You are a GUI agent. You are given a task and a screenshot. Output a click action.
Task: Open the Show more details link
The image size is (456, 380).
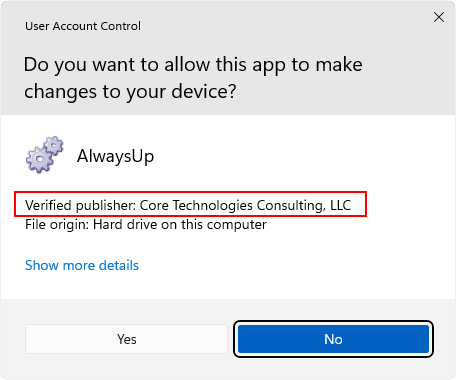[x=82, y=266]
